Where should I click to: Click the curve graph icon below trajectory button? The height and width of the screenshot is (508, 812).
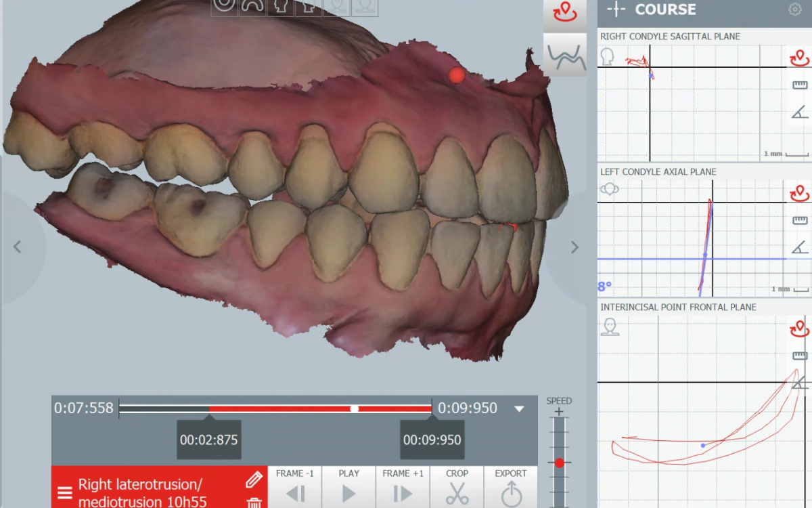point(566,57)
